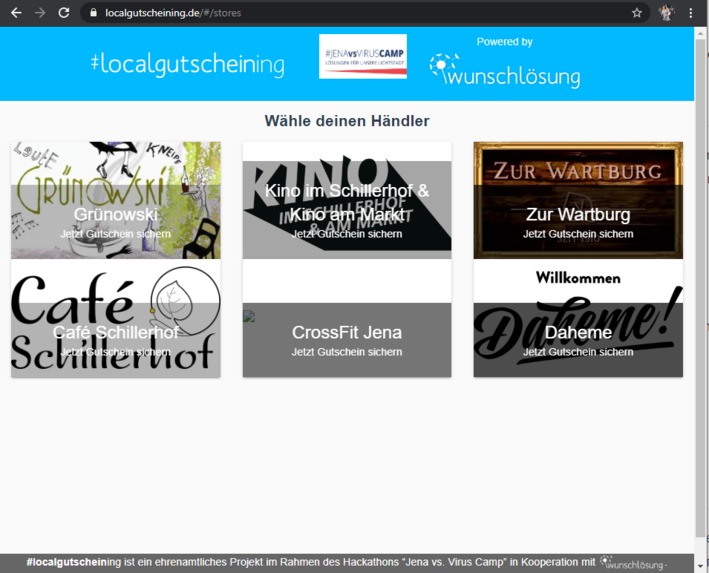Open the Grünowski store card

click(x=116, y=200)
